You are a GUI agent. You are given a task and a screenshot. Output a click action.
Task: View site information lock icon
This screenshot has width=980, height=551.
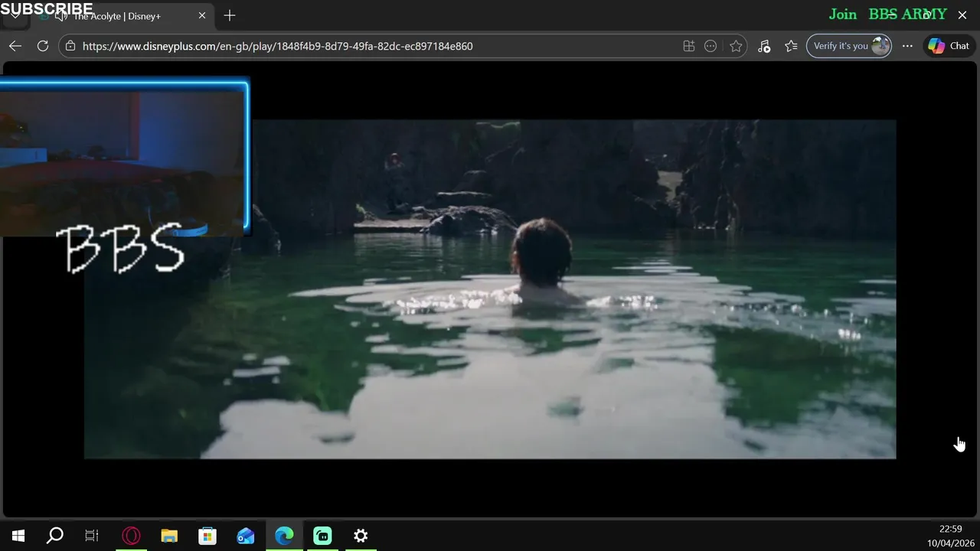coord(70,46)
